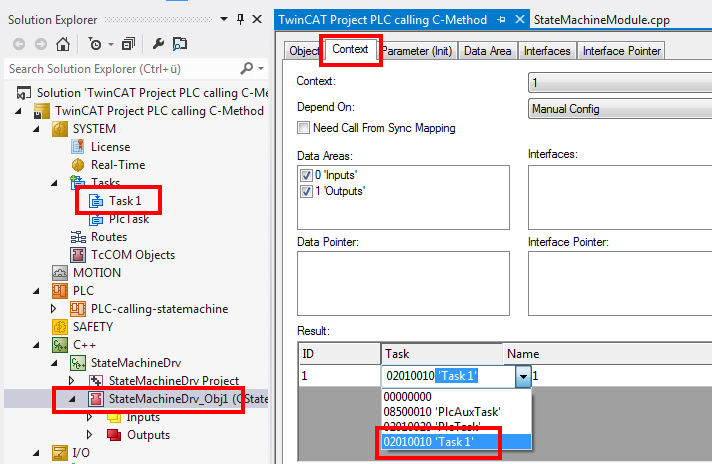Collapse all tree items icon

129,44
